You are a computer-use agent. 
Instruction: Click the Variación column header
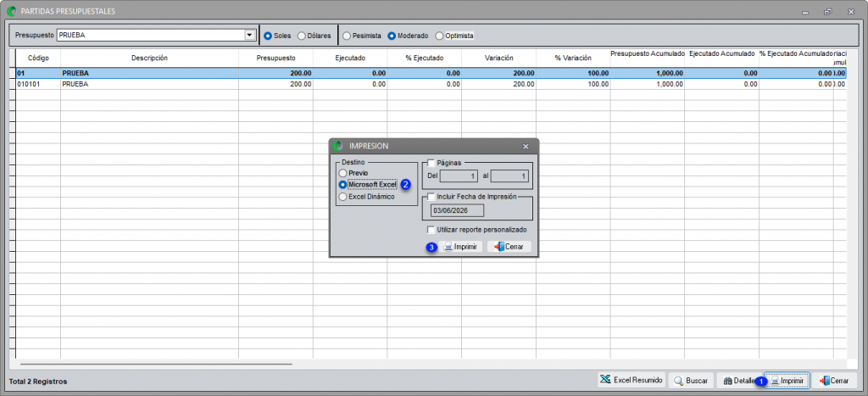click(498, 58)
